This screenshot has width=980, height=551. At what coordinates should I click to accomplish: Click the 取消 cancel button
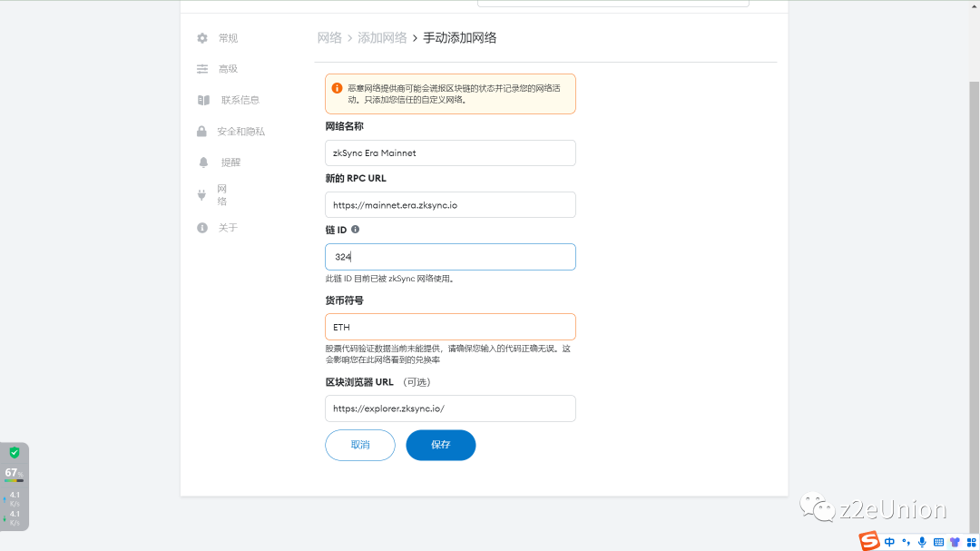tap(359, 445)
